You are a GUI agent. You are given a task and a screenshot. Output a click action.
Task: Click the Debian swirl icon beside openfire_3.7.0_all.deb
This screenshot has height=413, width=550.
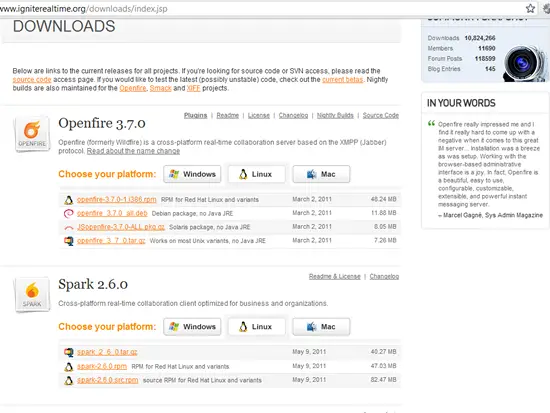coord(69,213)
